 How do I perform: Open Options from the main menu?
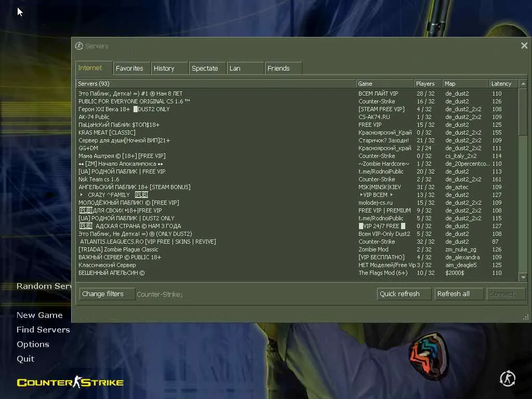(33, 344)
